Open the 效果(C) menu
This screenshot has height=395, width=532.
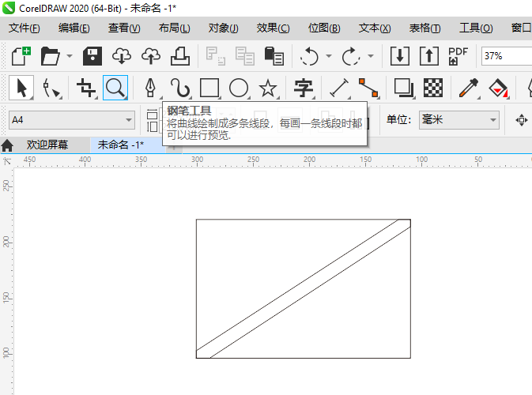273,28
